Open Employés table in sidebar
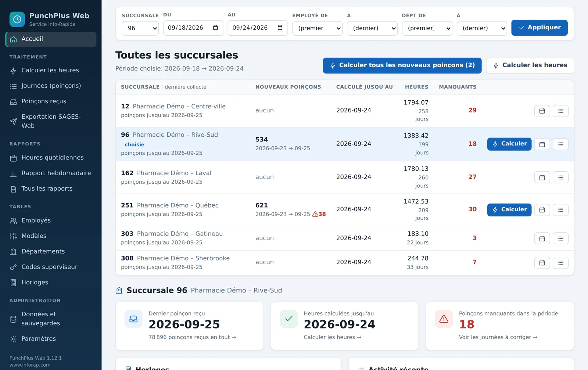The width and height of the screenshot is (588, 370). point(51,221)
